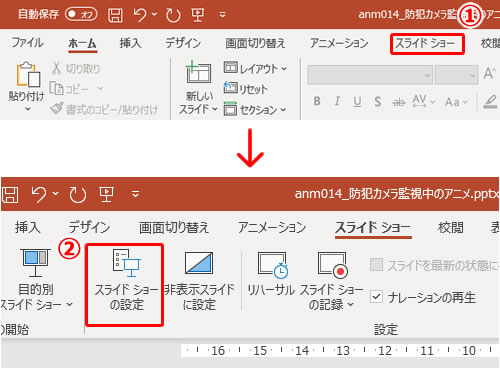Click the increase font size A icon
The height and width of the screenshot is (368, 500).
pos(490,74)
